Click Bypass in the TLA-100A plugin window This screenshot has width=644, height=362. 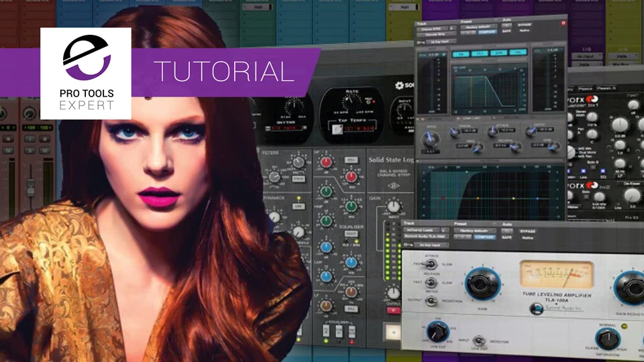(x=528, y=231)
